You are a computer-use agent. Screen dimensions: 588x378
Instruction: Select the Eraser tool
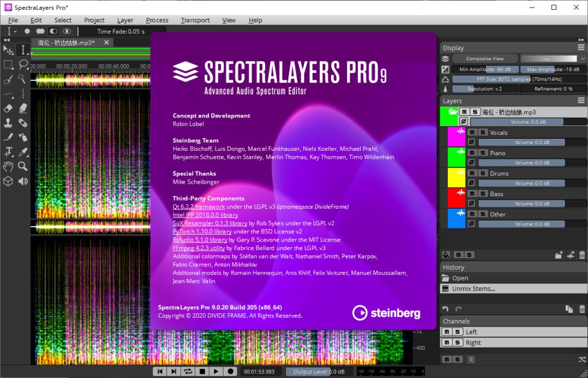coord(8,108)
